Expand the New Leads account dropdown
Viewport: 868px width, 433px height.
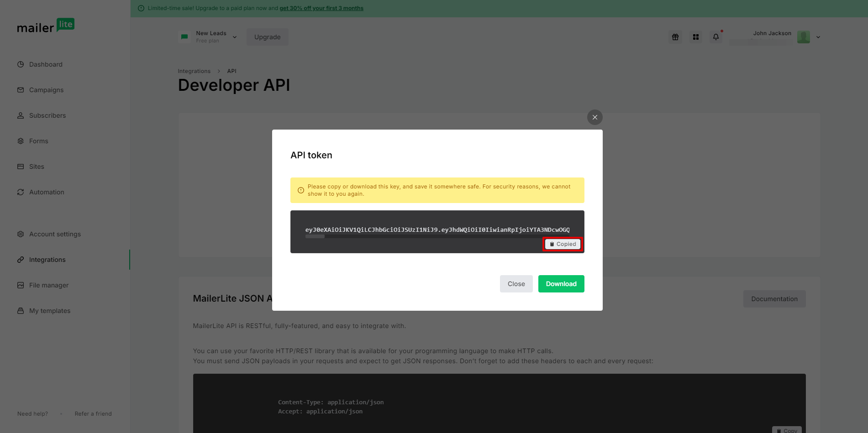235,37
